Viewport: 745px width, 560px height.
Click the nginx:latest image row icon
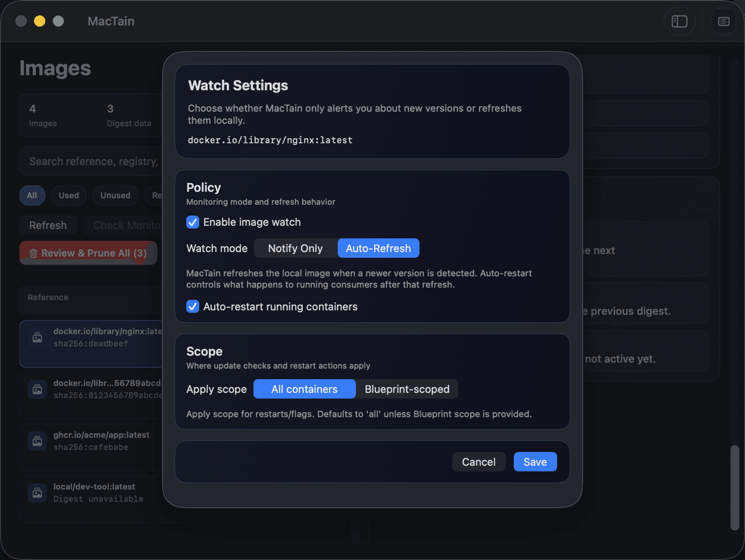pos(37,337)
